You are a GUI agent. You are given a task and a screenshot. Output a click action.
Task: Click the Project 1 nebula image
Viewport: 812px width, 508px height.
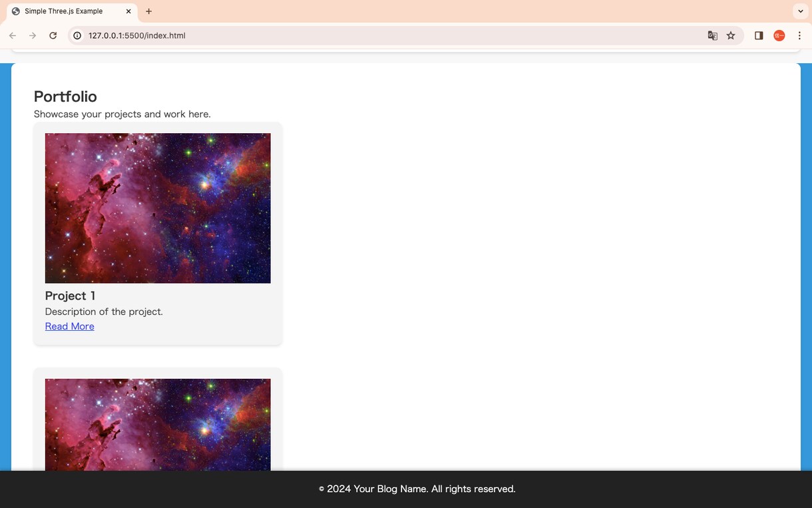coord(158,208)
